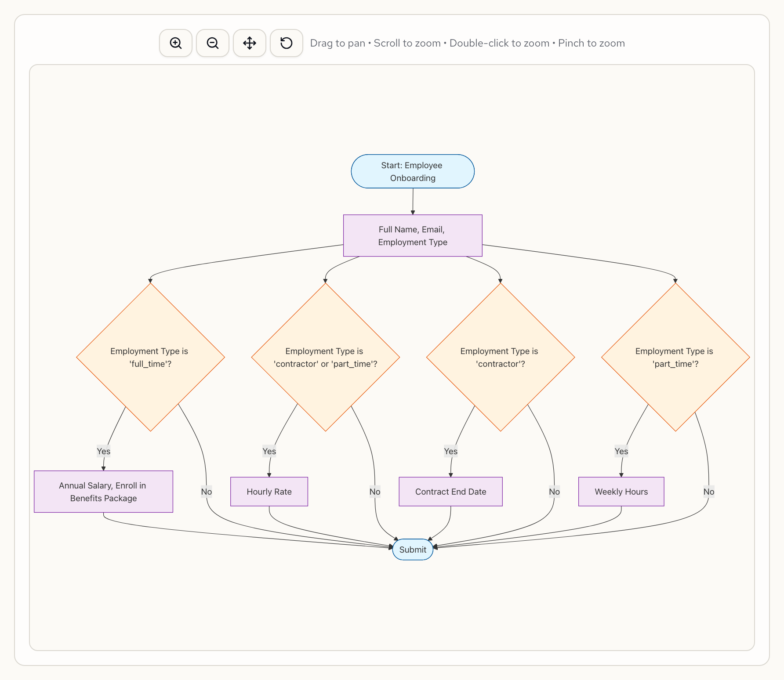The width and height of the screenshot is (784, 680).
Task: Click the Weekly Hours node
Action: (621, 492)
